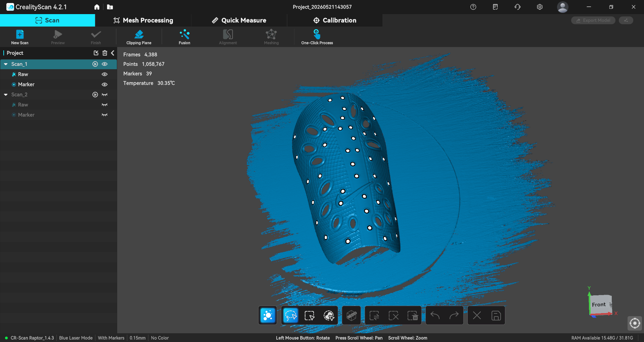Click the clipping box pen tool
Viewport: 644px width, 342px height.
pyautogui.click(x=352, y=315)
